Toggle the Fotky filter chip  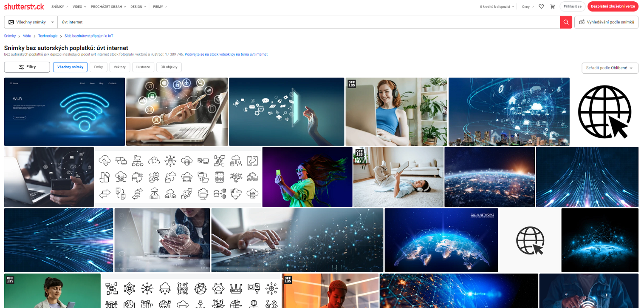[98, 67]
